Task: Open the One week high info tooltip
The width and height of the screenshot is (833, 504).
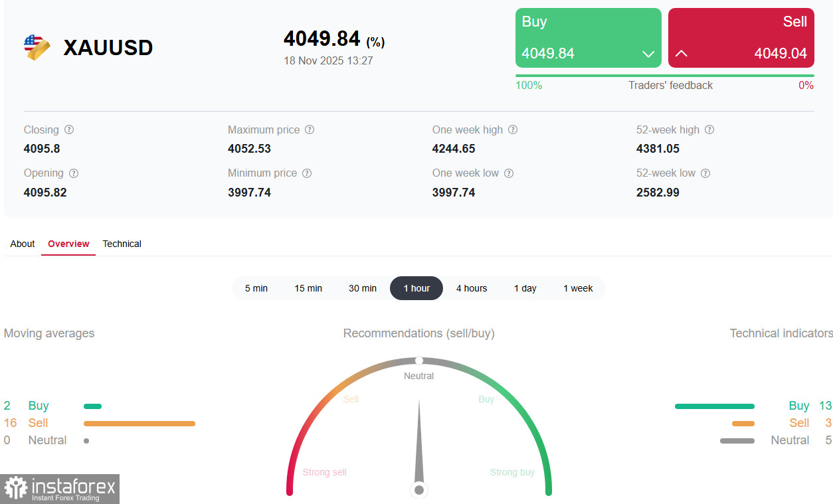Action: [512, 129]
